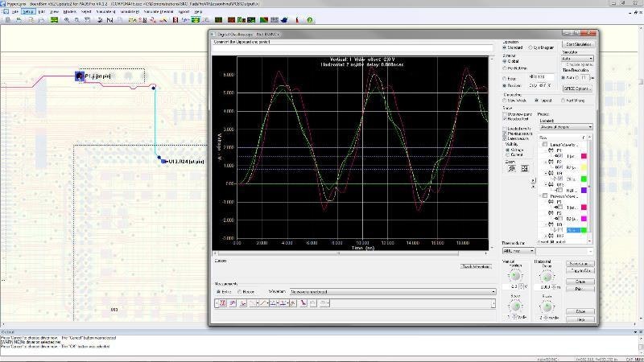Click the zoom-in magnifier icon under Zoom
The image size is (644, 362).
(x=511, y=168)
